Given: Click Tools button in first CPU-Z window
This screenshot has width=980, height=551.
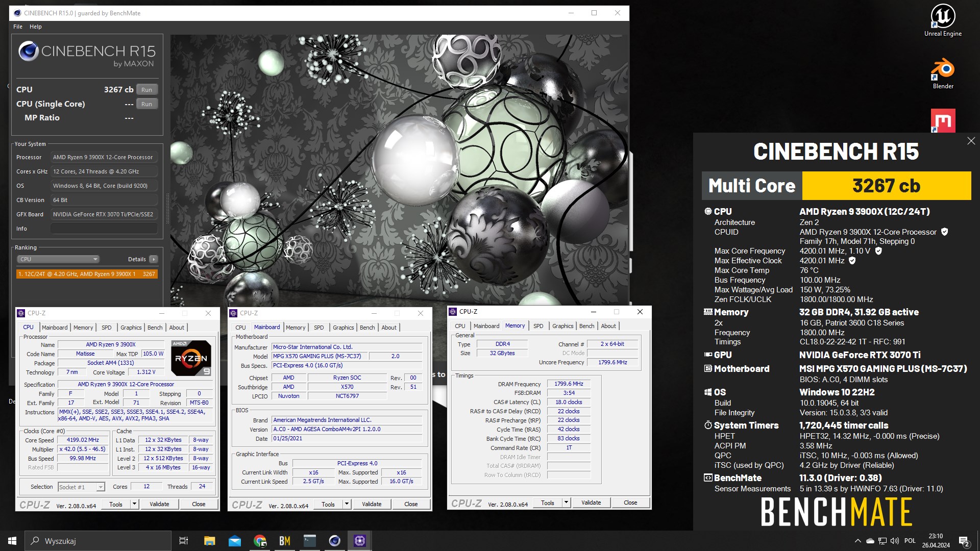Looking at the screenshot, I should [x=116, y=504].
